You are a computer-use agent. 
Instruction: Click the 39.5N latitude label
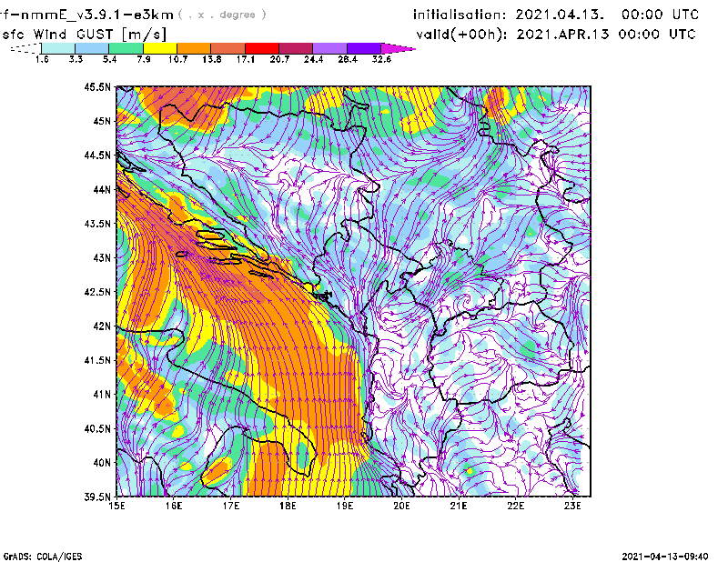(97, 497)
